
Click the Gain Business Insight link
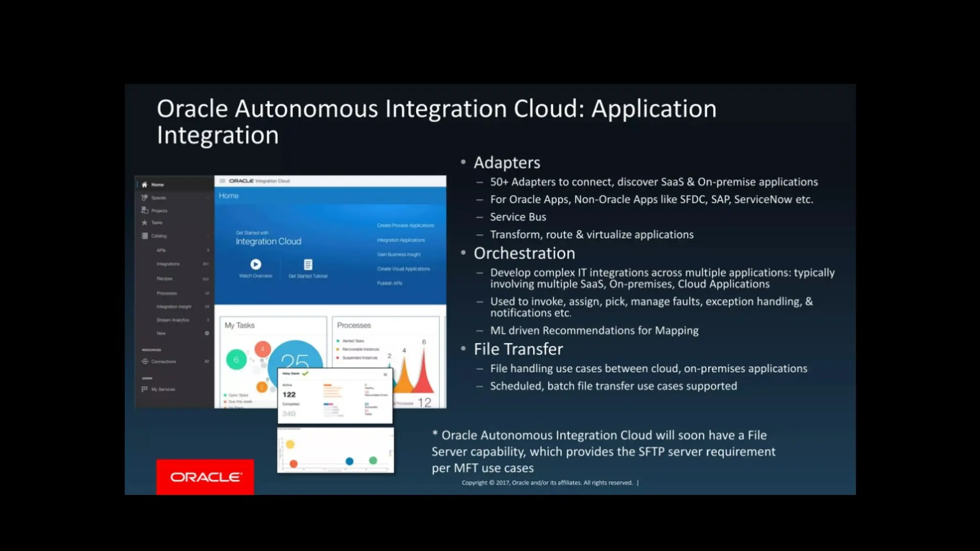(399, 254)
